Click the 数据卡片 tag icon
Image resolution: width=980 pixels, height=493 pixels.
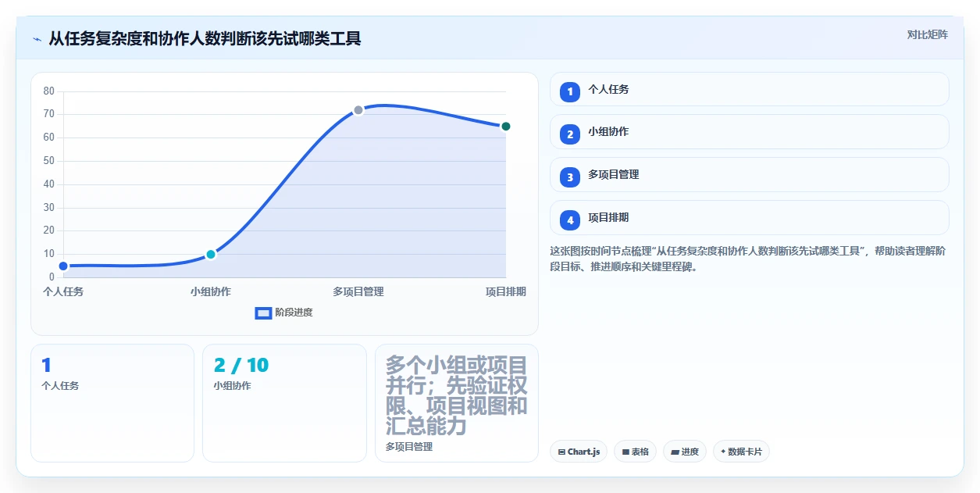tap(723, 452)
